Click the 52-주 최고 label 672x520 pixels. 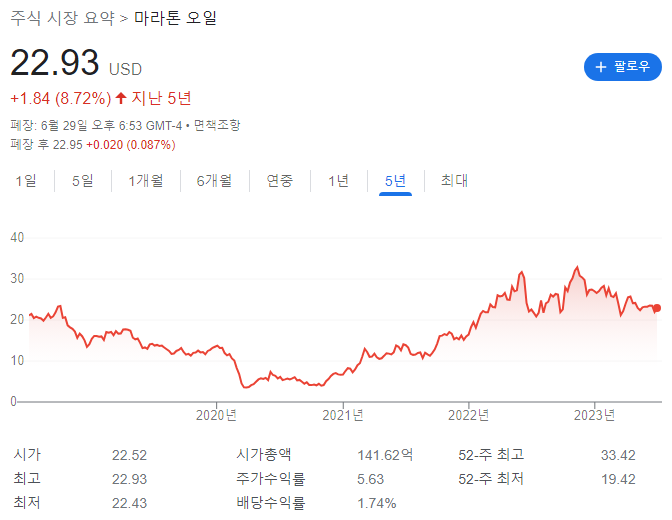(491, 454)
